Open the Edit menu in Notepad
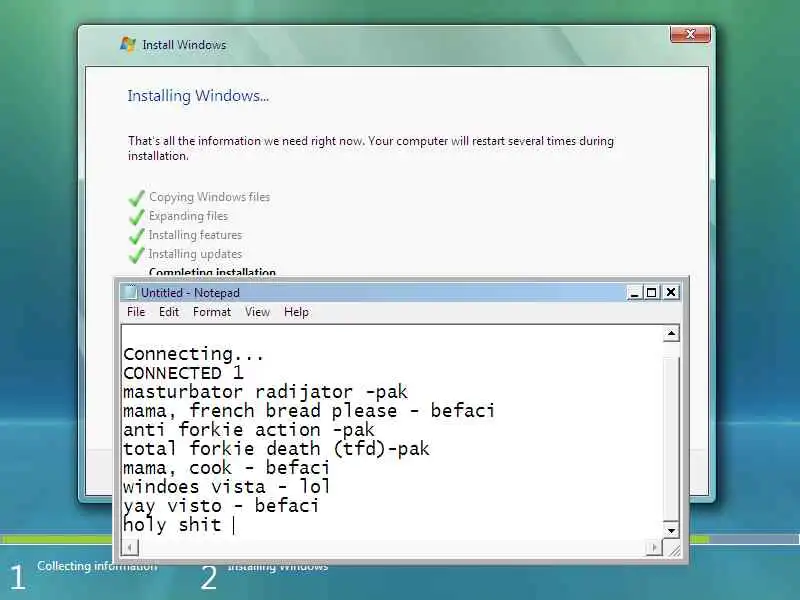The image size is (800, 600). tap(169, 312)
